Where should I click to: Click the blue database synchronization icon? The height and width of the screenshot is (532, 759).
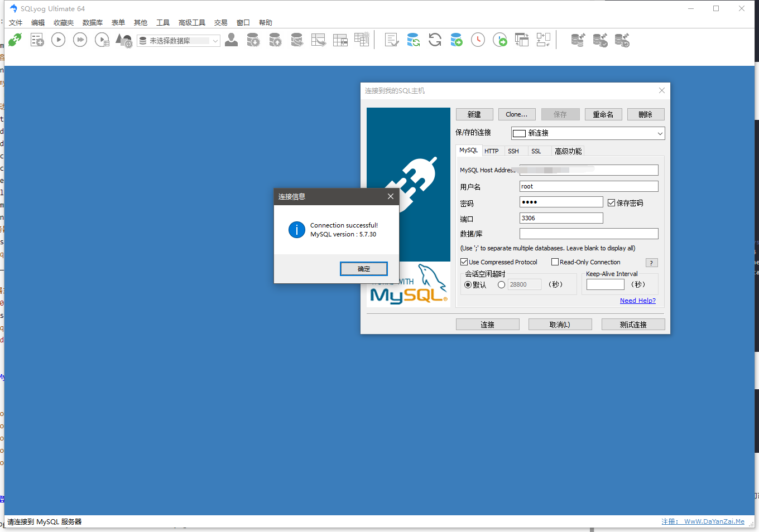click(x=414, y=40)
